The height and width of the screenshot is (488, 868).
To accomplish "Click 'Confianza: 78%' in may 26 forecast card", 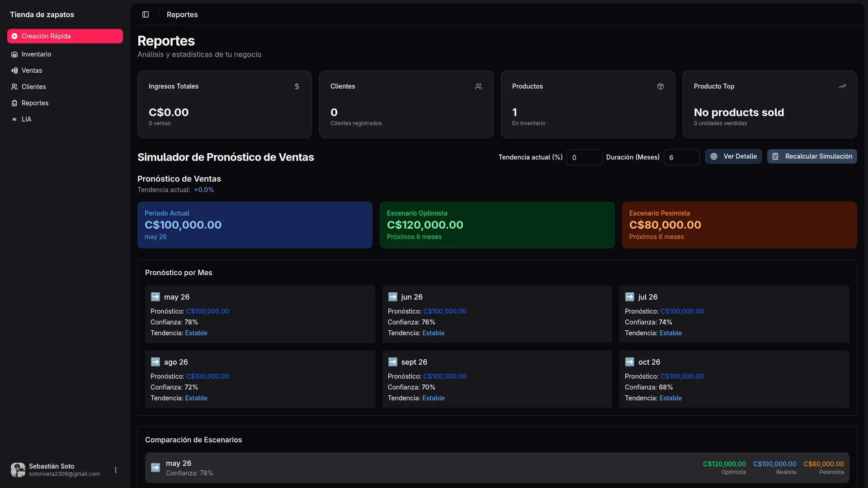I will coord(174,322).
